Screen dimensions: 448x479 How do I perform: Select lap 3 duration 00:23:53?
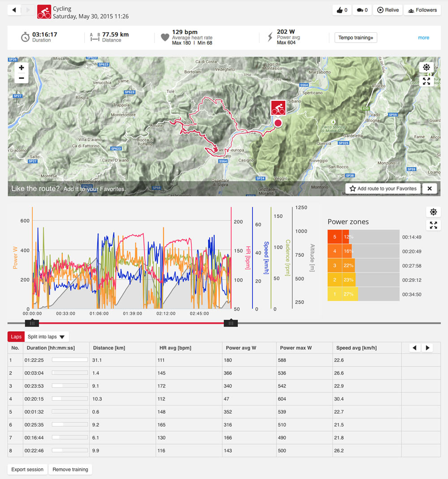34,386
